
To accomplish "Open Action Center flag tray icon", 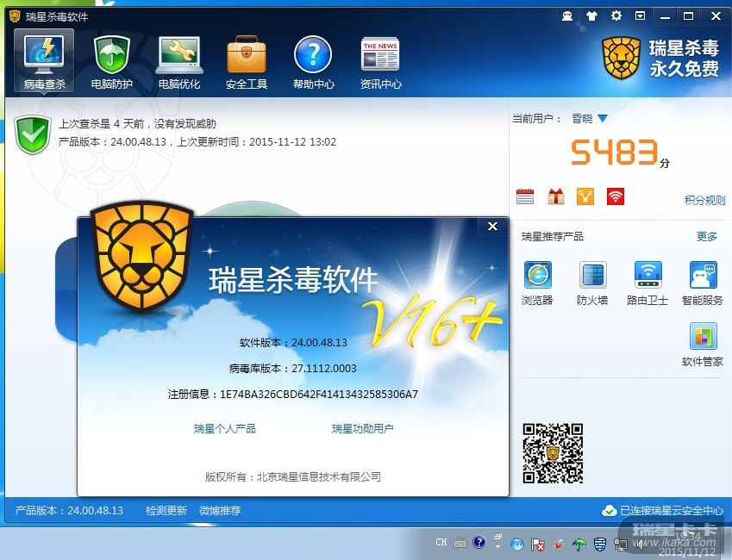I will tap(538, 544).
